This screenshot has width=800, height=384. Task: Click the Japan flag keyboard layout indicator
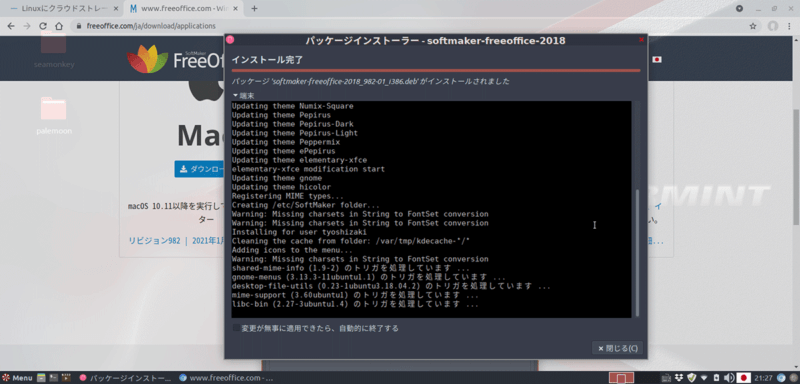[x=744, y=377]
